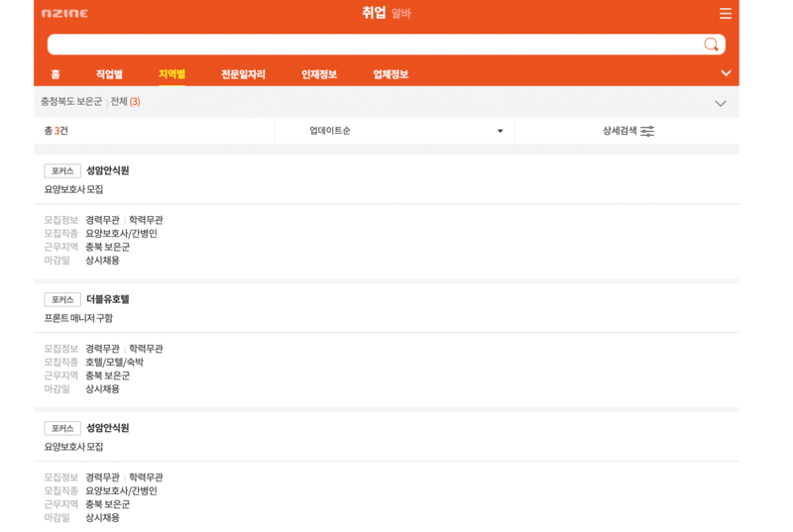Click 충청북도 보은군 breadcrumb

(x=71, y=102)
